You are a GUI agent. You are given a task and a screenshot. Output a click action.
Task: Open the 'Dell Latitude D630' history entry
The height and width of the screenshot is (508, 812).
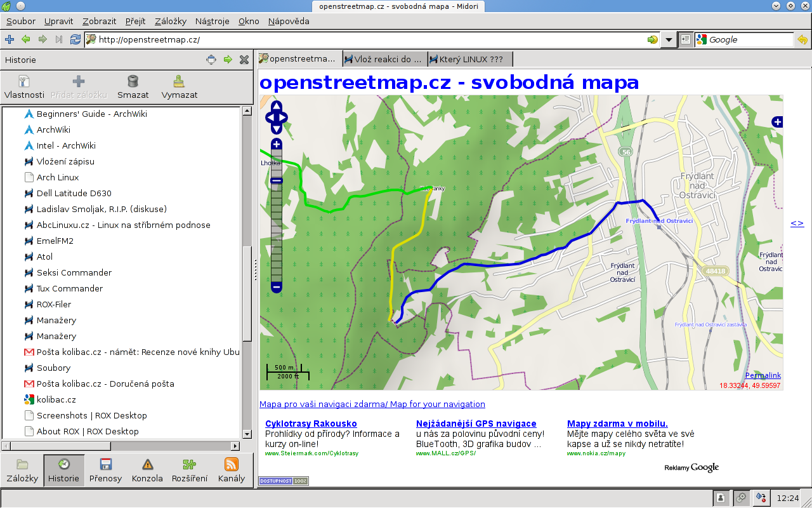pos(74,193)
